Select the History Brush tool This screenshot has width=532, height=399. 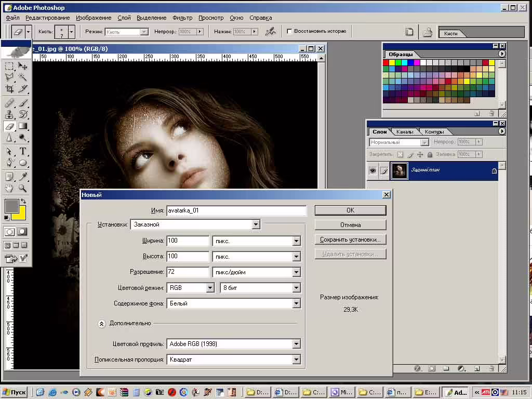coord(23,114)
